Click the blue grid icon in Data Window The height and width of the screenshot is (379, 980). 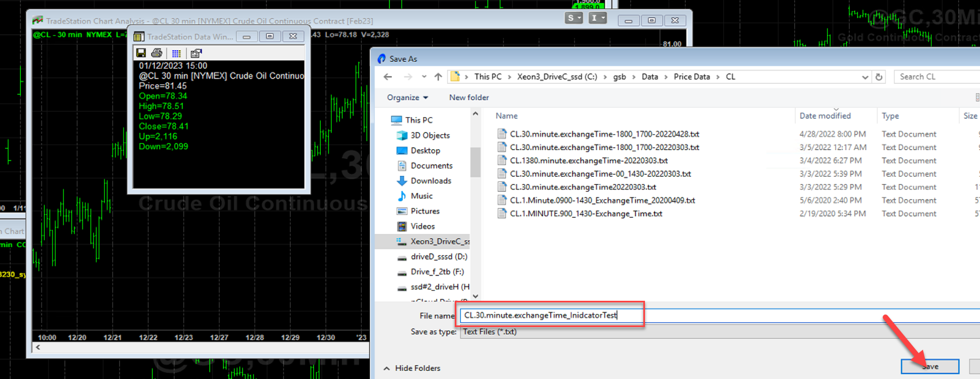tap(176, 53)
